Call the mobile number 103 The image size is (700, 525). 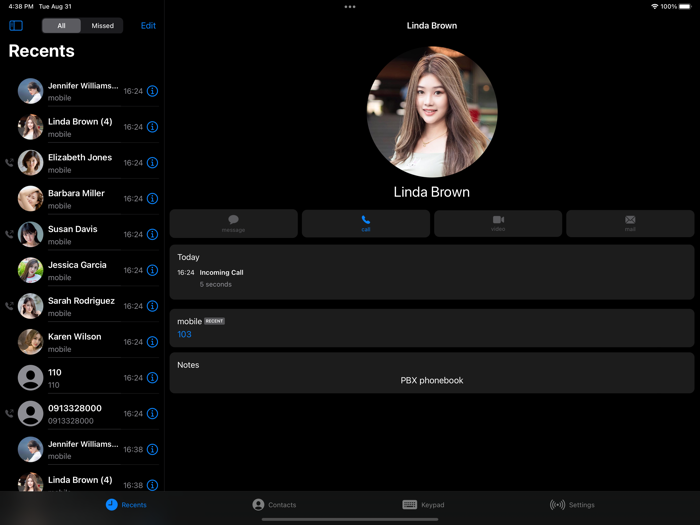(184, 334)
